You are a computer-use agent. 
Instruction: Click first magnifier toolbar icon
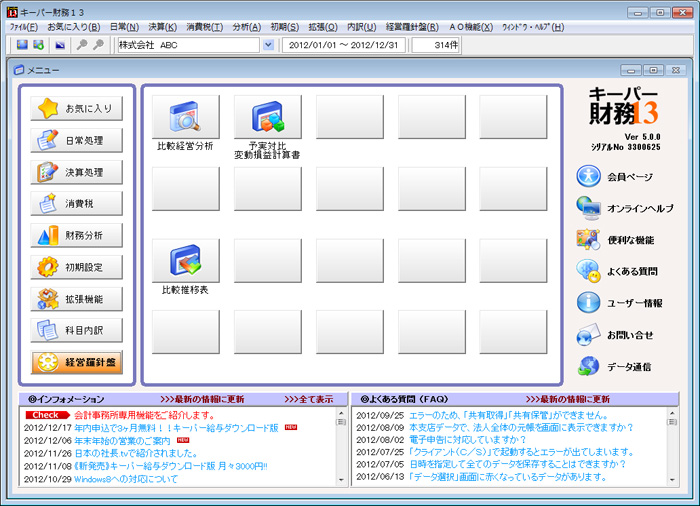(x=82, y=45)
